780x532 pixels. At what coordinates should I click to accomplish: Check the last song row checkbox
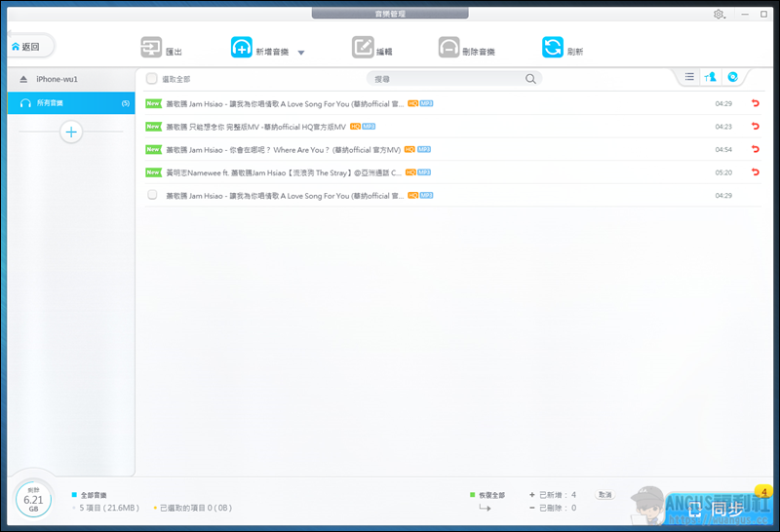[152, 196]
